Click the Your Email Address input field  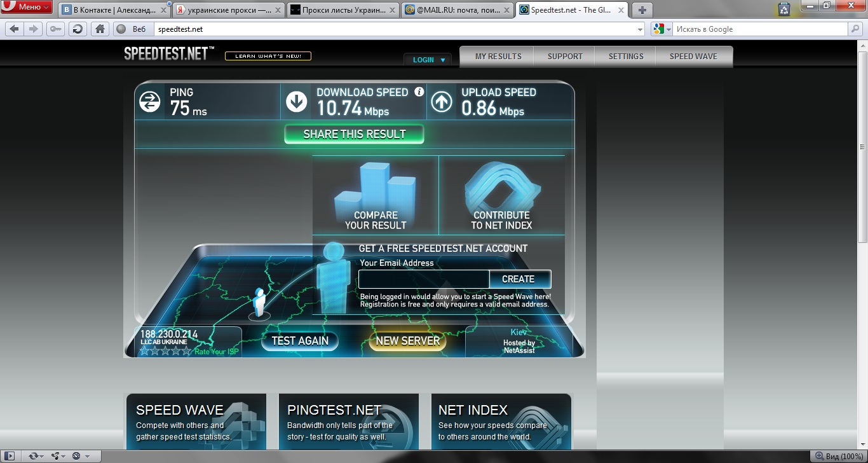424,279
